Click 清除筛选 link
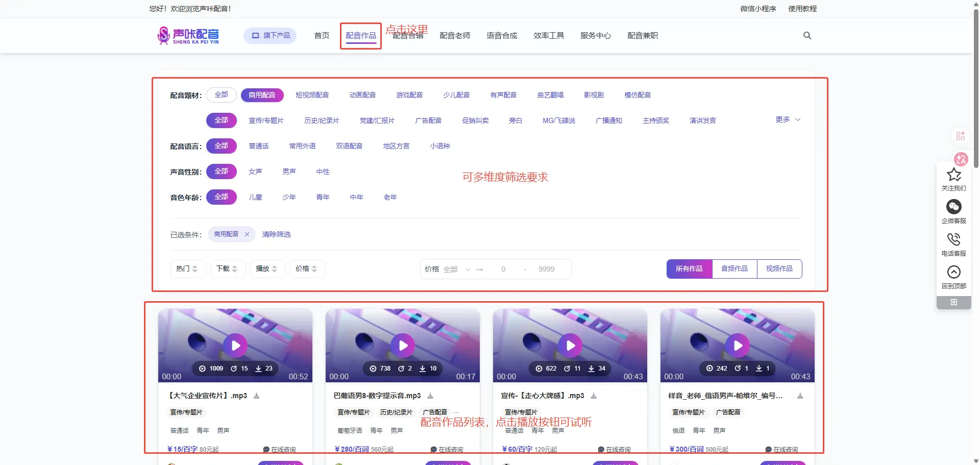Screen dimensions: 980x465 (x=276, y=234)
